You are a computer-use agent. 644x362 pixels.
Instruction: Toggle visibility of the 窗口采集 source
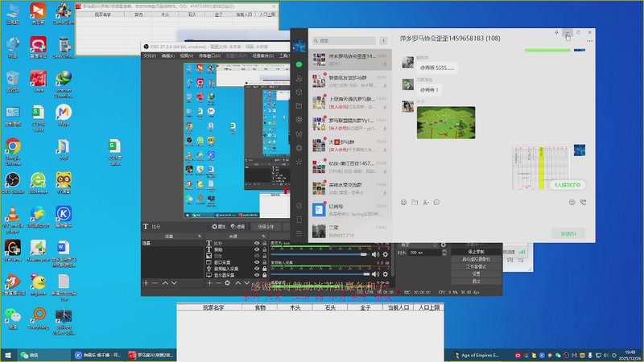(257, 262)
